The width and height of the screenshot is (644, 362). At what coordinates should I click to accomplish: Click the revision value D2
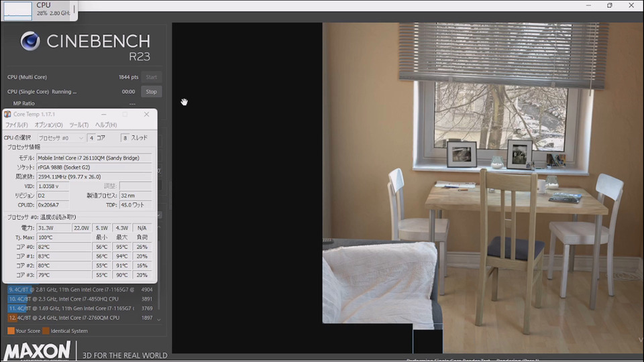[x=53, y=195]
